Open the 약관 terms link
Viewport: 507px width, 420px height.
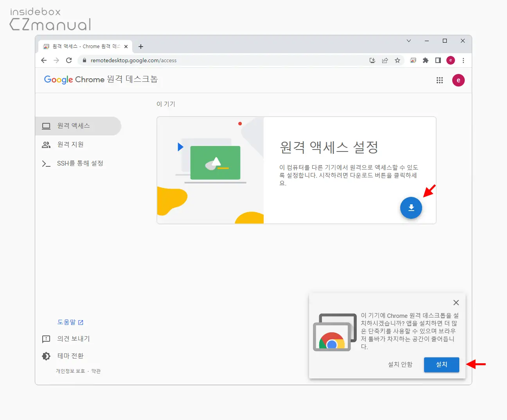[x=96, y=371]
